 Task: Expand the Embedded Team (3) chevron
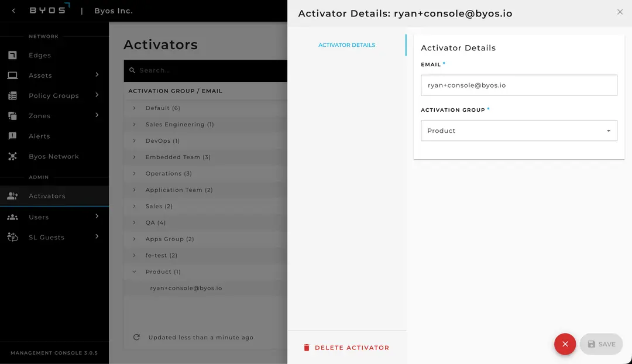point(134,157)
